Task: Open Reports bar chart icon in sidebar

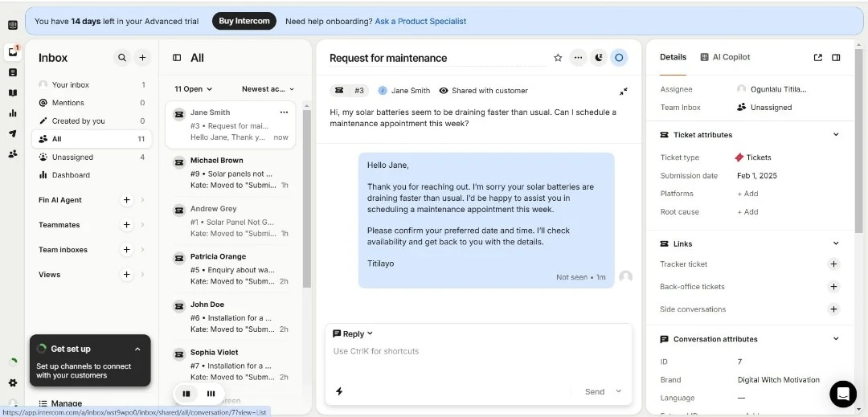Action: pyautogui.click(x=13, y=113)
